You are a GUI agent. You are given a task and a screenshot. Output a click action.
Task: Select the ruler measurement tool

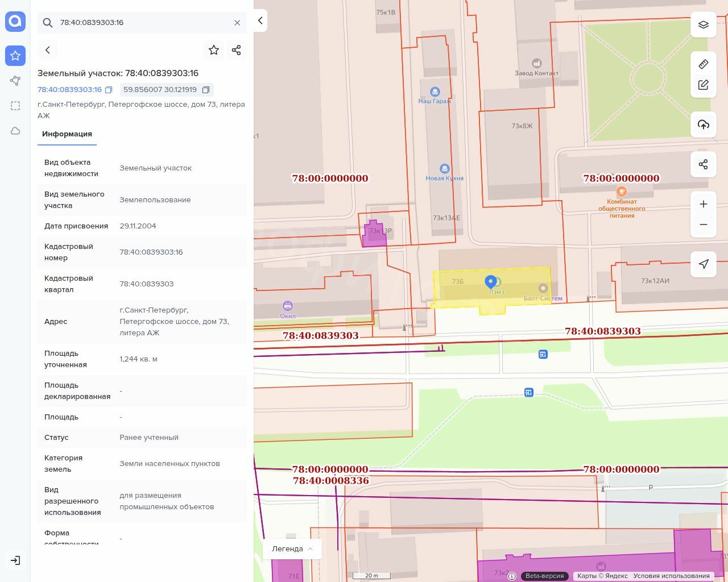[x=703, y=64]
